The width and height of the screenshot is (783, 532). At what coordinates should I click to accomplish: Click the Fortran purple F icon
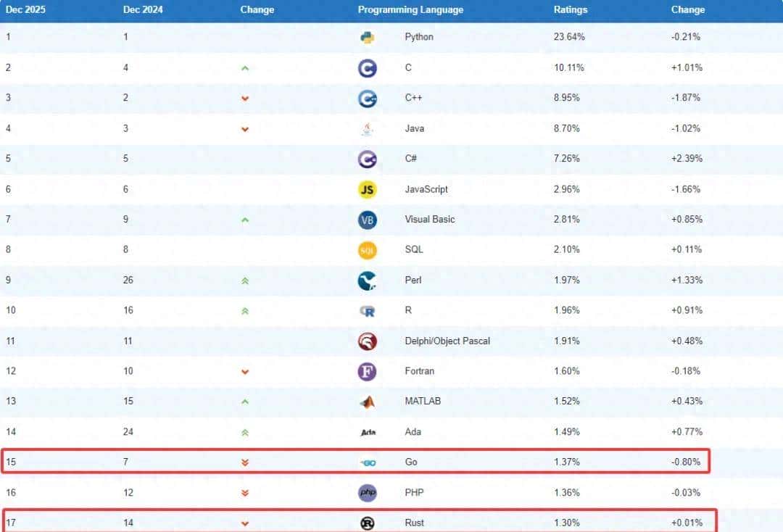[x=368, y=371]
